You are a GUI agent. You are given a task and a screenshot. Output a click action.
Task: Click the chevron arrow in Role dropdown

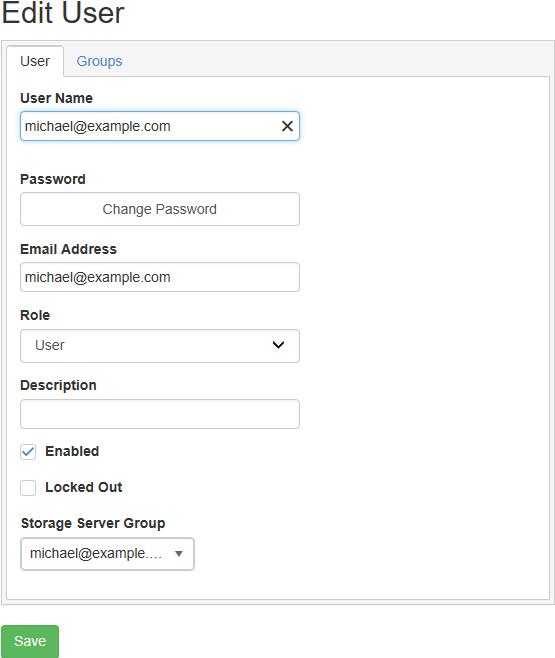(x=278, y=345)
